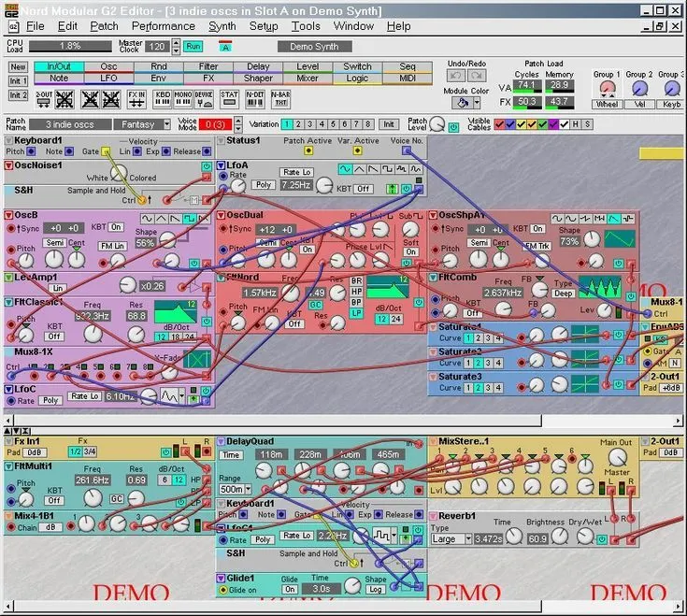Open the Synth menu
This screenshot has width=687, height=616.
(x=222, y=26)
